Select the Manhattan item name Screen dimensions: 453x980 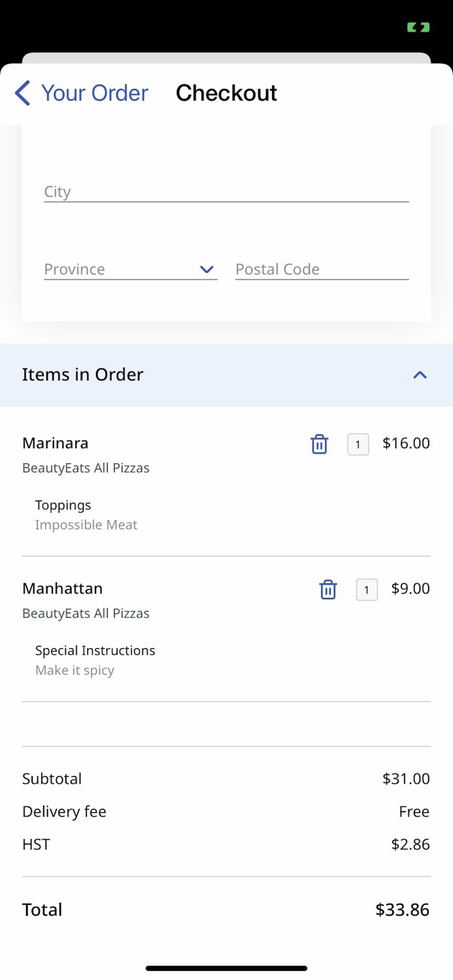pyautogui.click(x=63, y=589)
